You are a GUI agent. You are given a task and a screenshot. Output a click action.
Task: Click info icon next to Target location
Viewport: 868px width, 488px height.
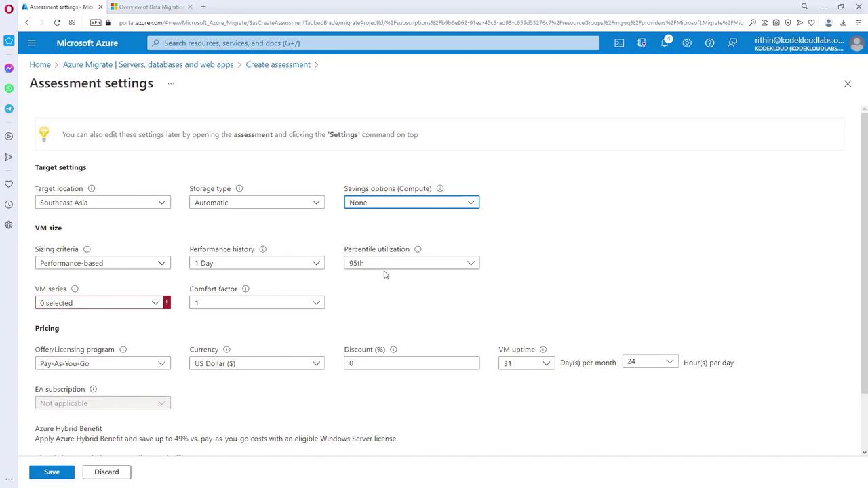[92, 188]
